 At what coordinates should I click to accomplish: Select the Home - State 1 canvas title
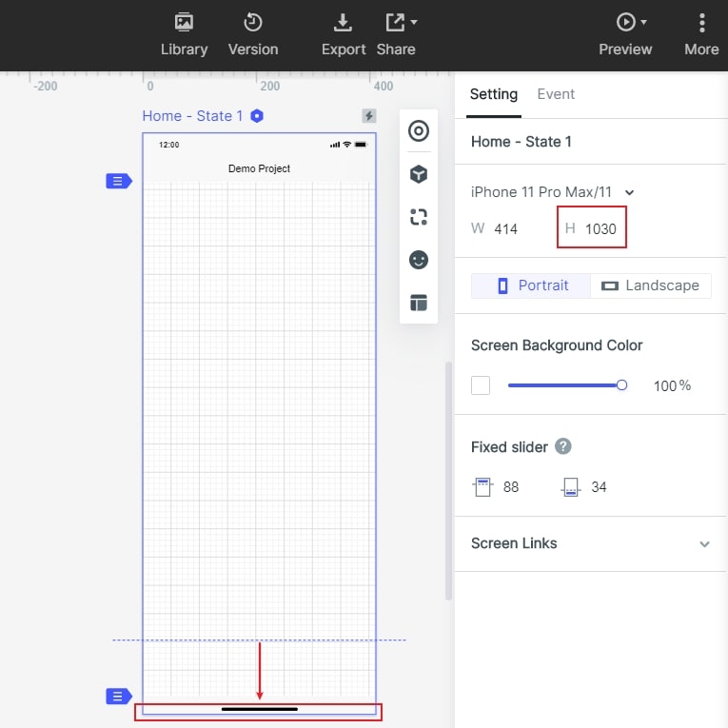[192, 115]
